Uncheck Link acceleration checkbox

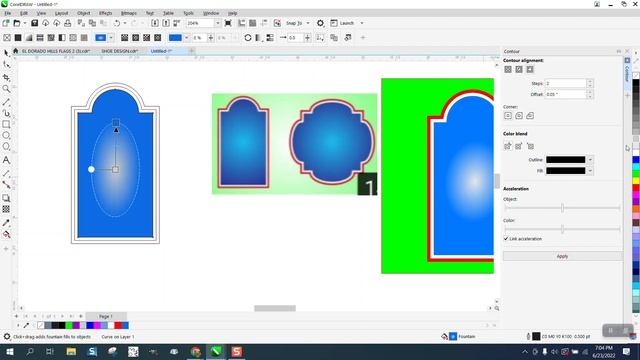[x=506, y=239]
